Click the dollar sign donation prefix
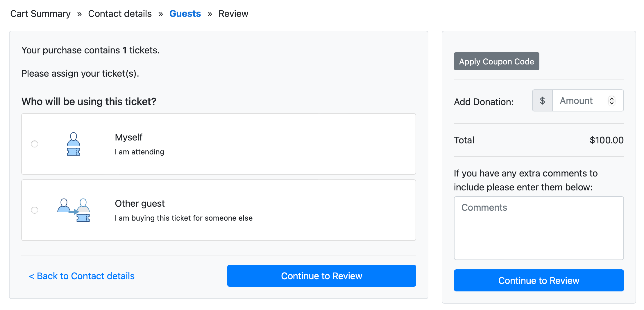The height and width of the screenshot is (310, 644). [542, 101]
